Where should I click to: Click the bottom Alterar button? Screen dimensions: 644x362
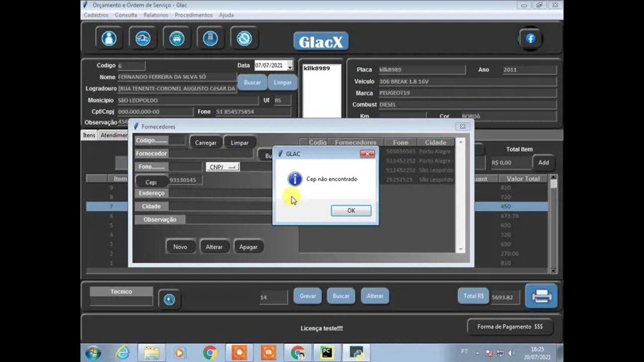[x=375, y=296]
